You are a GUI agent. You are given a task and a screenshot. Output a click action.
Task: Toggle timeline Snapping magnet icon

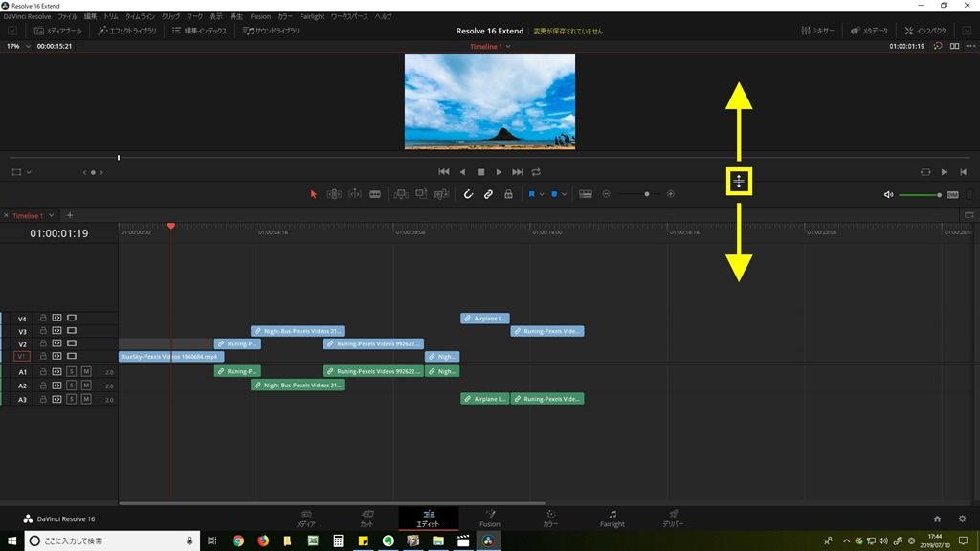click(x=468, y=194)
